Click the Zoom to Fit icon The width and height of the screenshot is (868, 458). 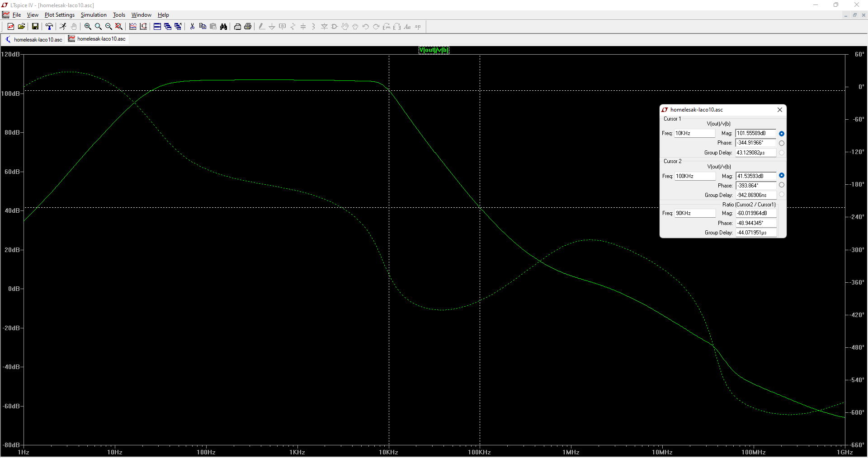[119, 27]
